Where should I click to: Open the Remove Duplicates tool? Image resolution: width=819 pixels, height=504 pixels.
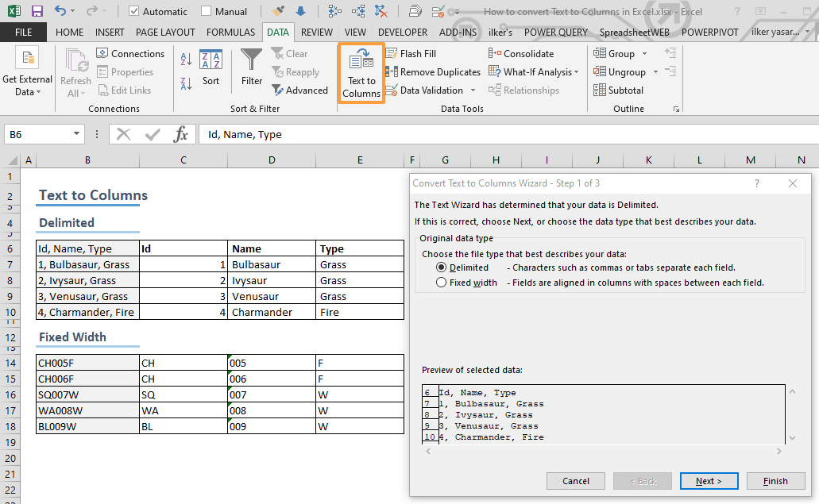tap(392, 71)
